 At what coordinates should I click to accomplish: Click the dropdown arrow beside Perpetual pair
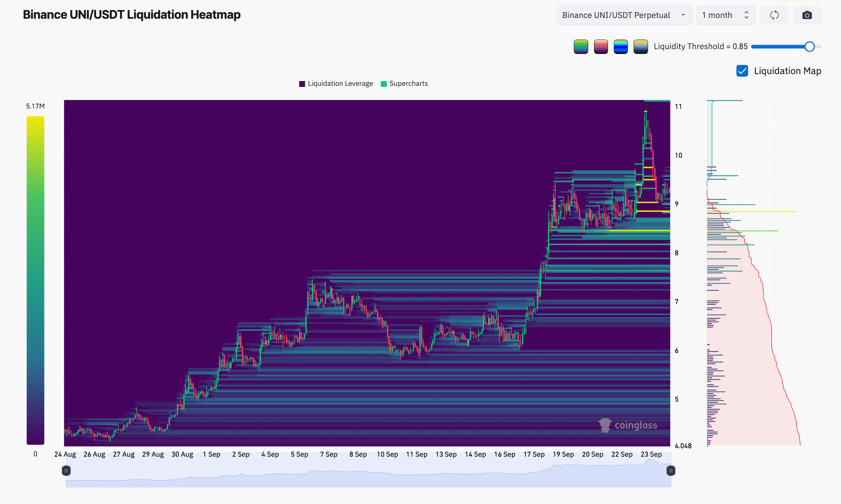683,15
